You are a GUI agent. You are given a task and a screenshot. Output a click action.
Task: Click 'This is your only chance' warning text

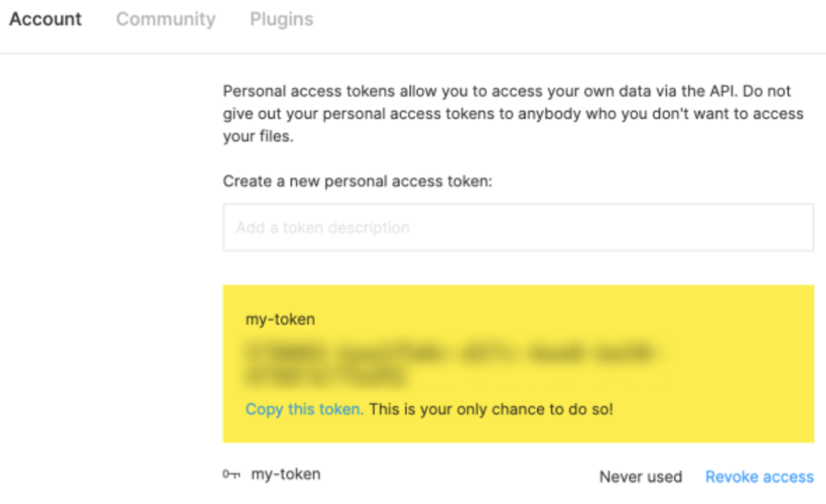[x=491, y=409]
